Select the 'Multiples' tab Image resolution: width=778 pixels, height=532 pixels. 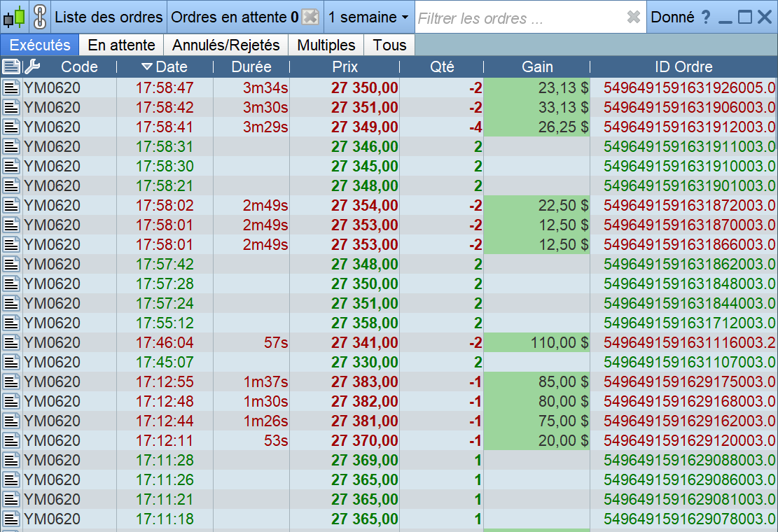tap(326, 45)
